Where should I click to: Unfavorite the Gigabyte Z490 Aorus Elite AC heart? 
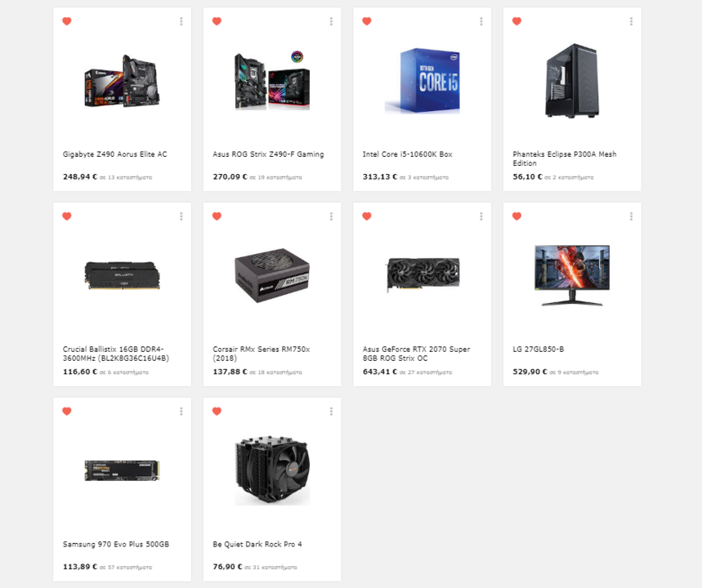pyautogui.click(x=67, y=21)
